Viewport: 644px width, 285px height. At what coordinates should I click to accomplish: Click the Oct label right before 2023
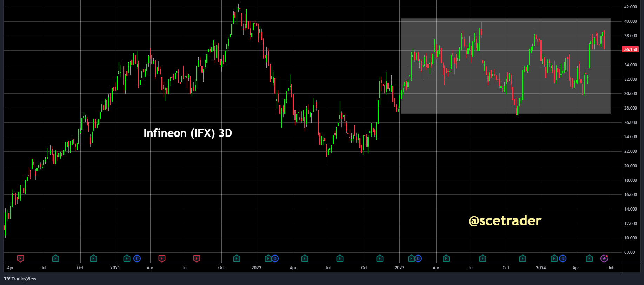coord(365,268)
